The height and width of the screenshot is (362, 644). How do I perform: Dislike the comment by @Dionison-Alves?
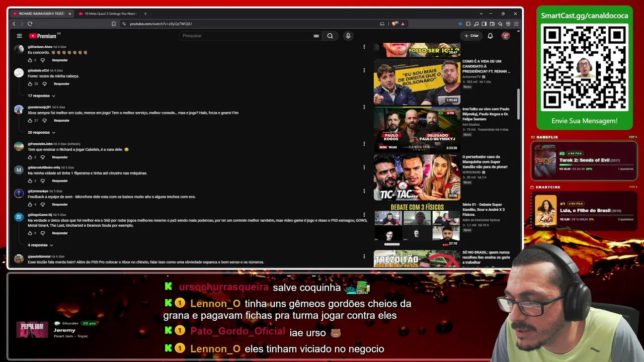point(43,60)
